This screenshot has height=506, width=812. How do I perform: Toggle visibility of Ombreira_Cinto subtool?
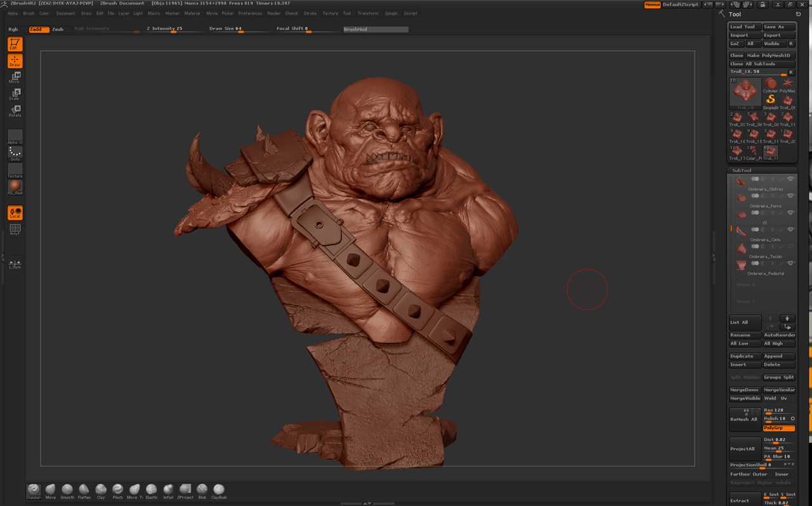(x=790, y=229)
